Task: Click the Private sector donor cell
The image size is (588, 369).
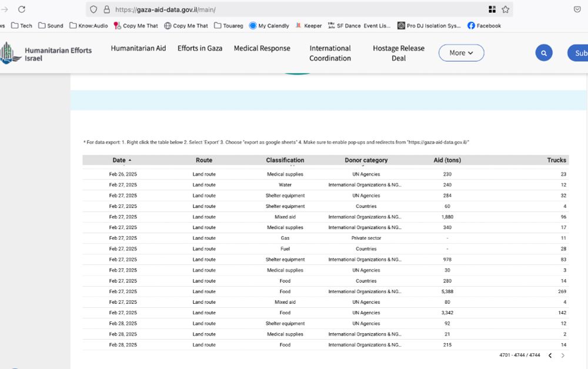Action: pos(366,238)
